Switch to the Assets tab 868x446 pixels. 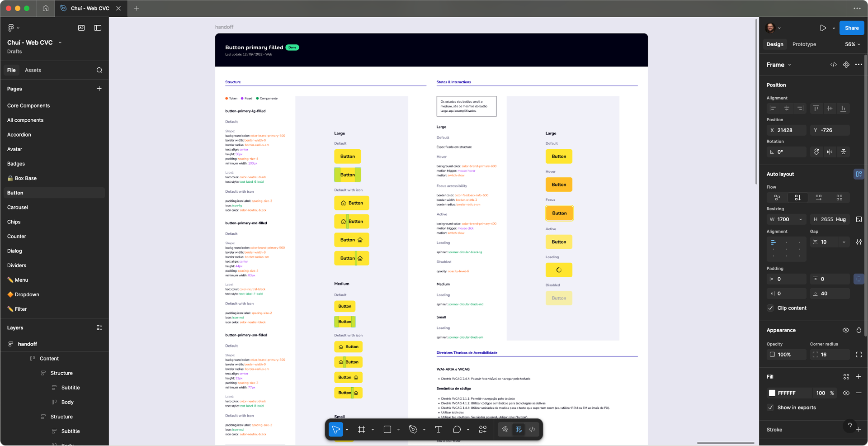coord(33,70)
